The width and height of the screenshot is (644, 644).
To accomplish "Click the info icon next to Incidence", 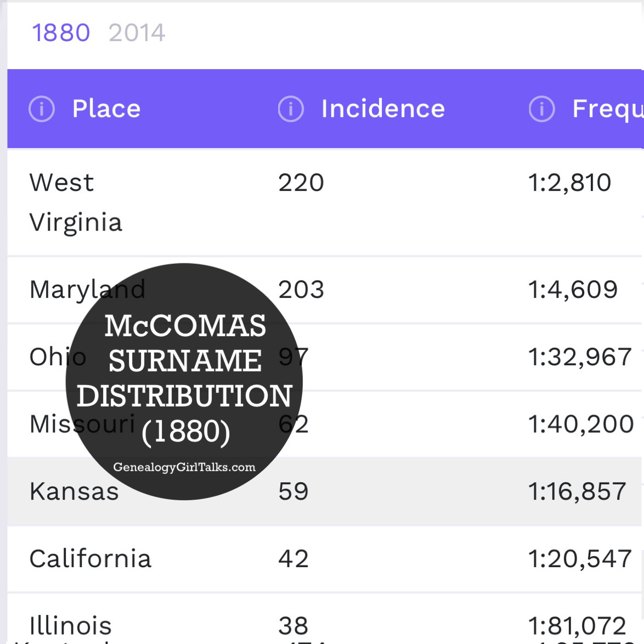I will pyautogui.click(x=291, y=109).
